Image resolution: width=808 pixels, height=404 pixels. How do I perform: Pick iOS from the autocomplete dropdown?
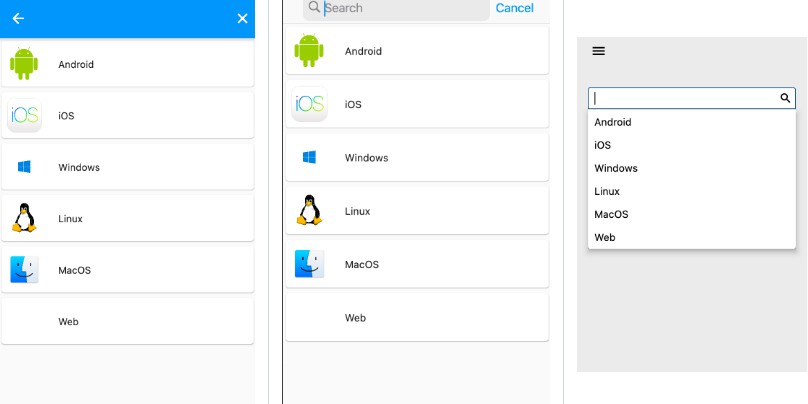coord(692,145)
